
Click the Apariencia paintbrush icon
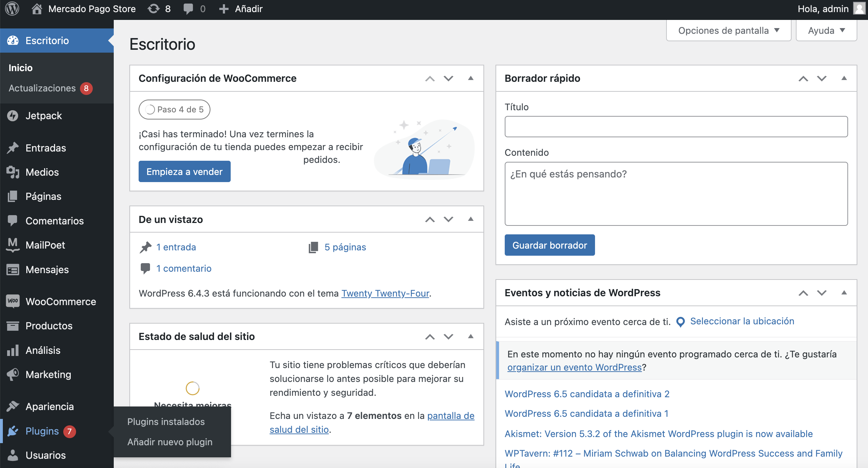click(x=13, y=406)
